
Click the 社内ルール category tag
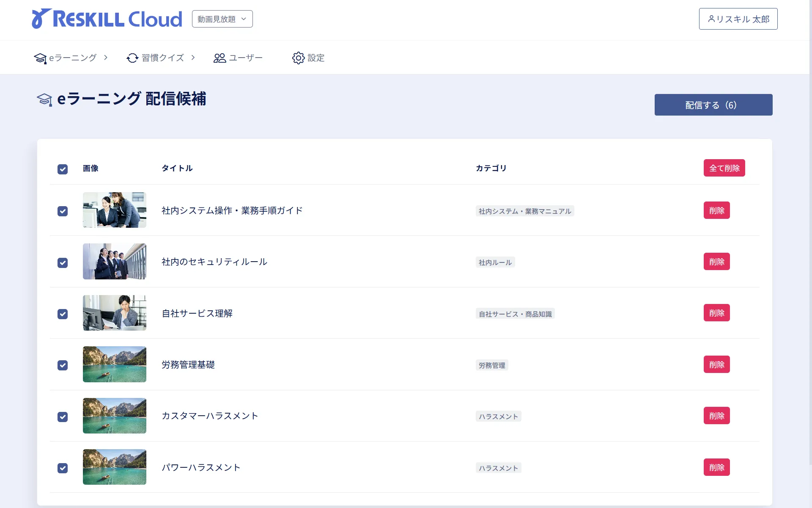[x=495, y=262]
